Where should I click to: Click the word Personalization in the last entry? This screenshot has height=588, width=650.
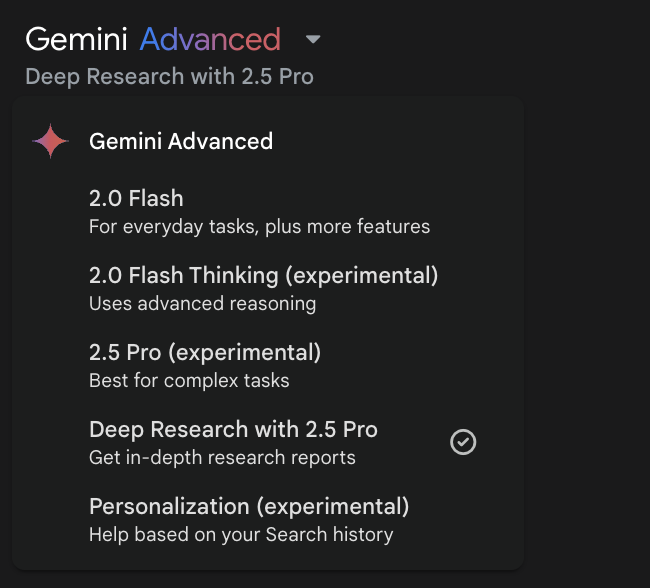[x=170, y=507]
